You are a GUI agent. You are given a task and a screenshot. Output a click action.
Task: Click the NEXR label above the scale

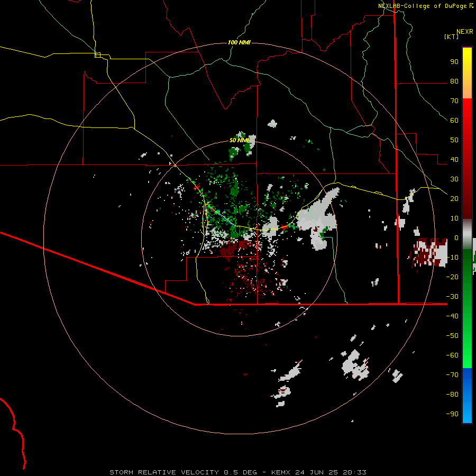[x=465, y=32]
